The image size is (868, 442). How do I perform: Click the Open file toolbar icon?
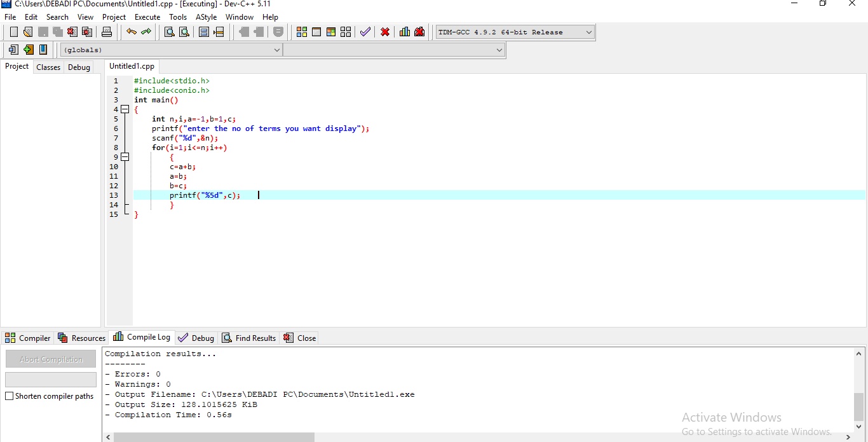(x=28, y=32)
